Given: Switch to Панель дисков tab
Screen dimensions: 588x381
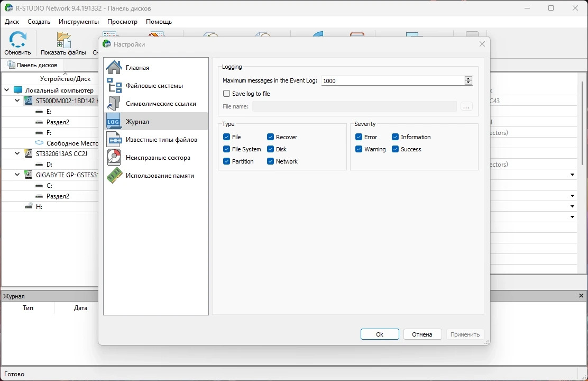Looking at the screenshot, I should click(33, 65).
